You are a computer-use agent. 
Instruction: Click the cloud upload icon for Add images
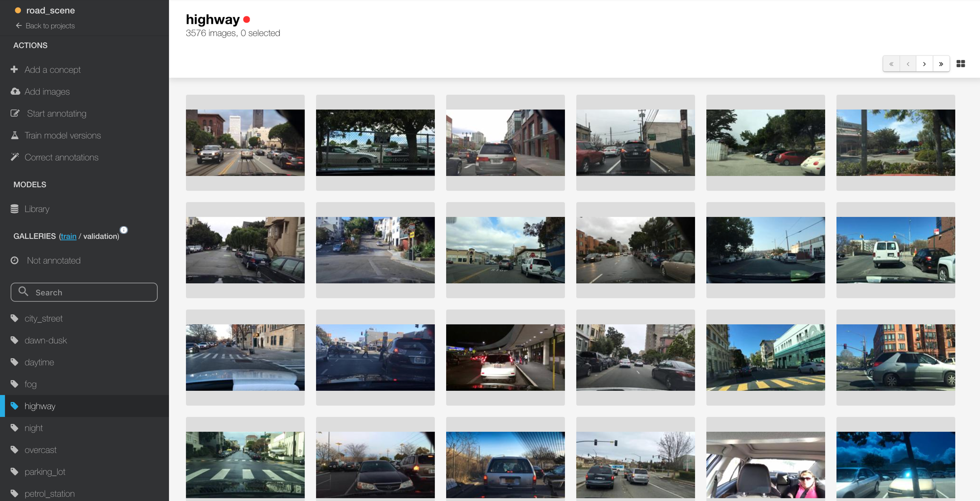coord(15,91)
